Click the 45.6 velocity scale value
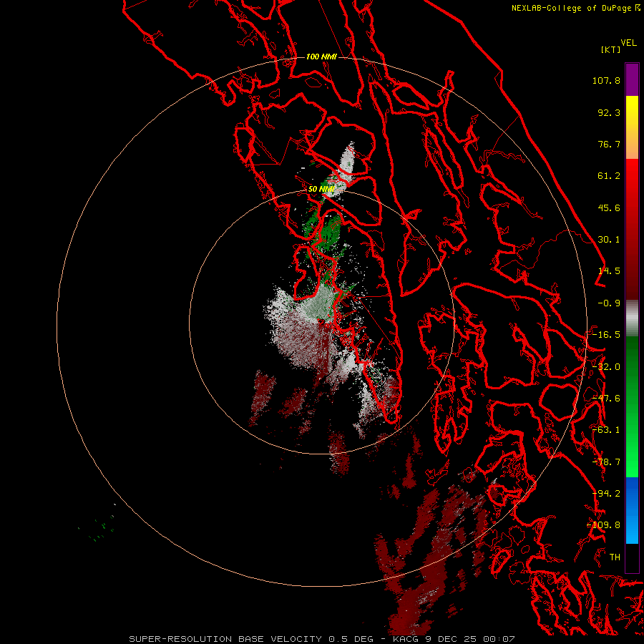The width and height of the screenshot is (644, 644). tap(609, 208)
